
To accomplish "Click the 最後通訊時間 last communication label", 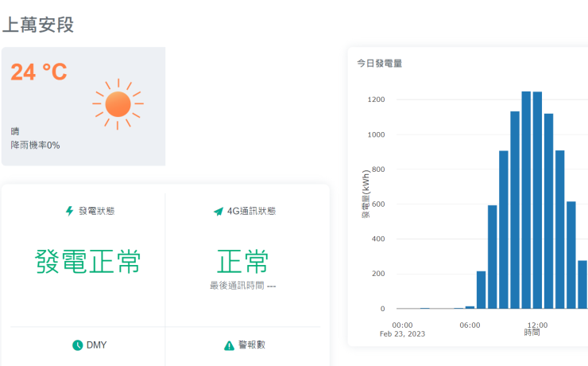I will [x=237, y=286].
